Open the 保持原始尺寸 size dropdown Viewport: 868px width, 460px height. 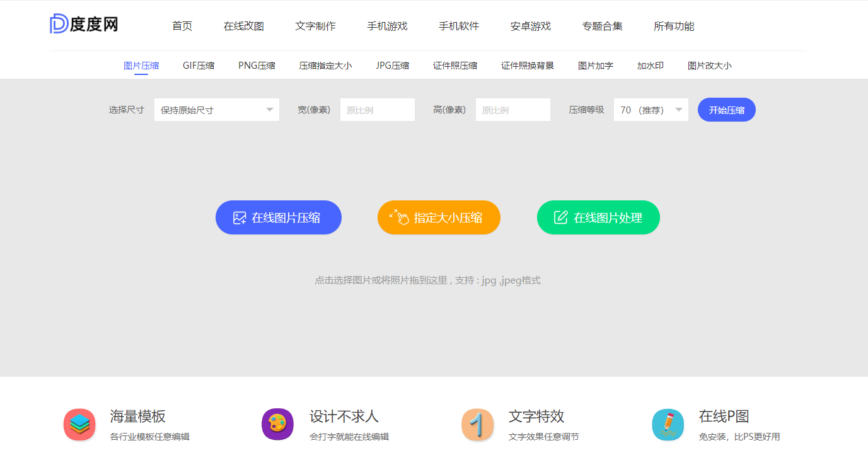[x=216, y=109]
